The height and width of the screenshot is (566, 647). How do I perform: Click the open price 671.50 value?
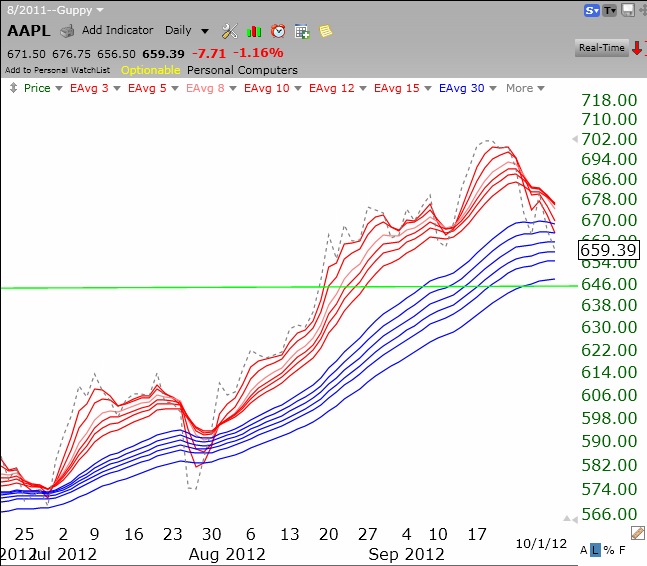point(26,54)
